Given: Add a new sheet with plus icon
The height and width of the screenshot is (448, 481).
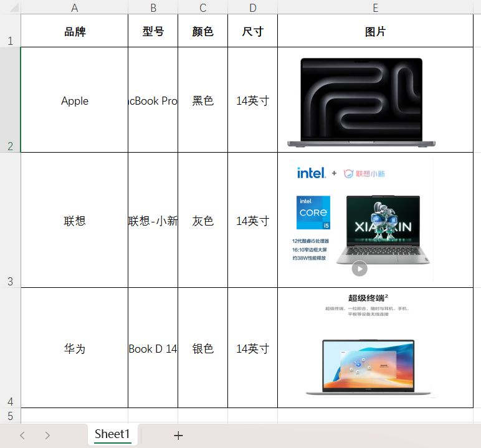Looking at the screenshot, I should point(178,436).
